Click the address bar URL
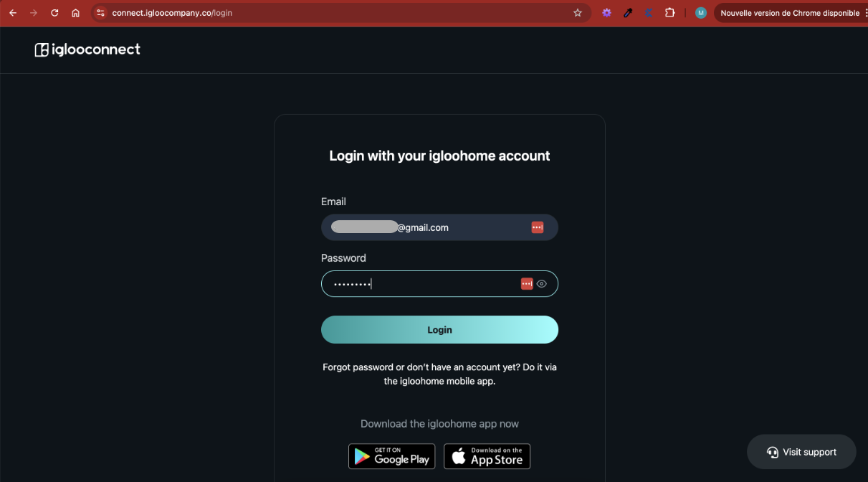 coord(172,13)
